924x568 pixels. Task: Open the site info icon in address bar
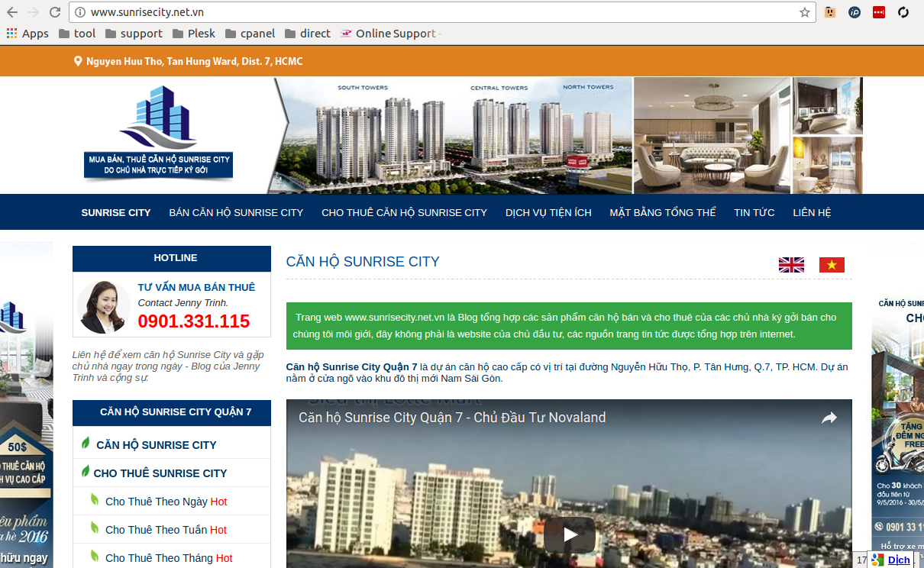coord(80,12)
